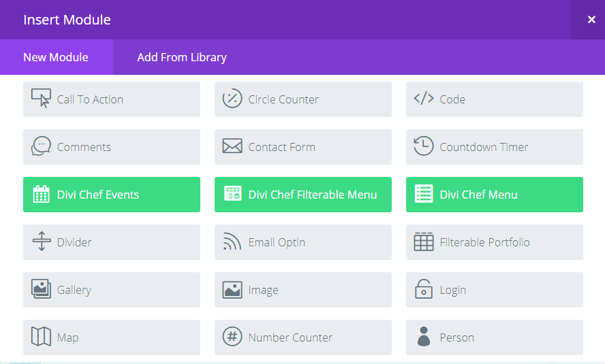This screenshot has height=364, width=605.
Task: Pick the Image module label
Action: (263, 290)
